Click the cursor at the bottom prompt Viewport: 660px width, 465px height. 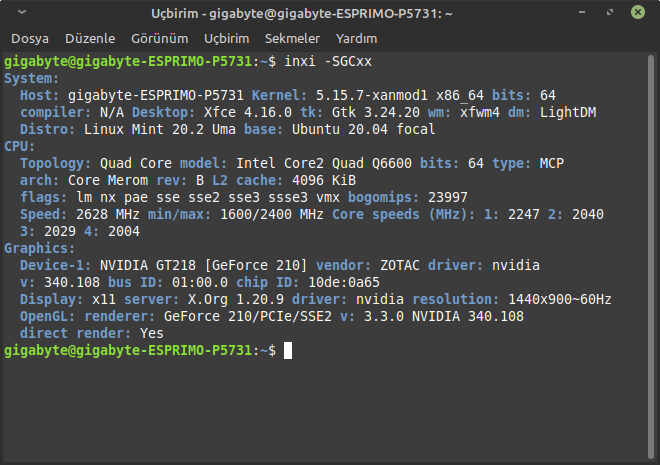click(288, 351)
